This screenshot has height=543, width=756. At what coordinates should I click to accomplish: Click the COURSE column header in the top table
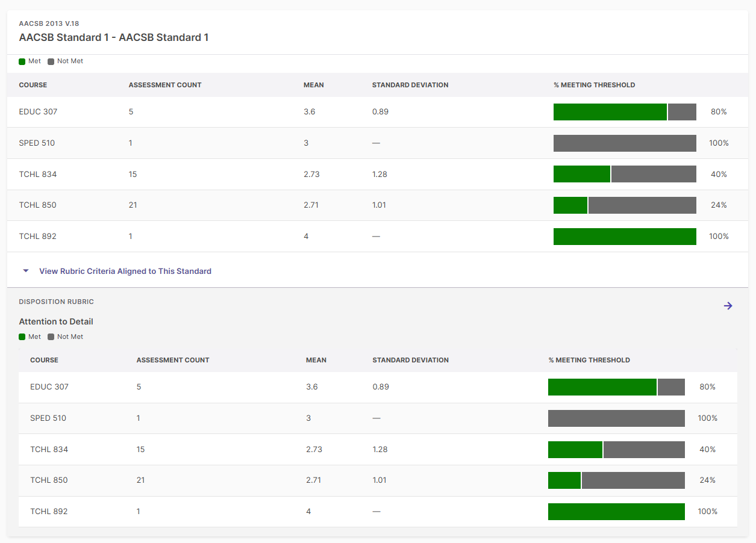coord(33,85)
